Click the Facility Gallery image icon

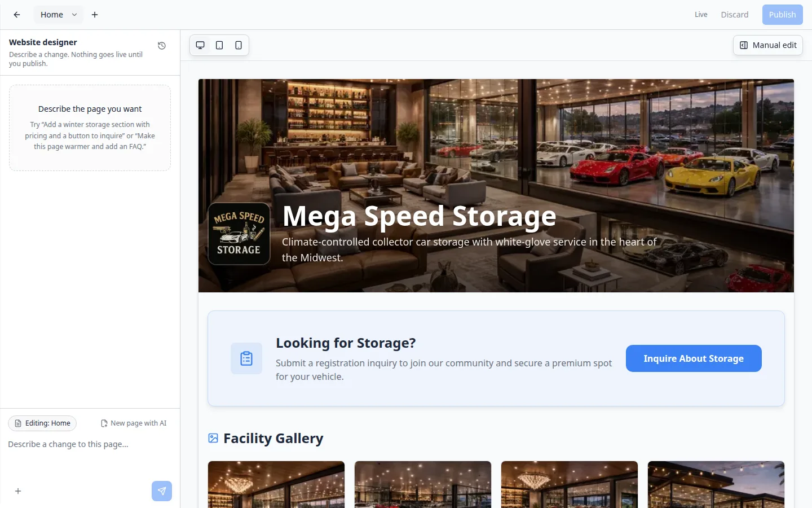click(x=213, y=439)
